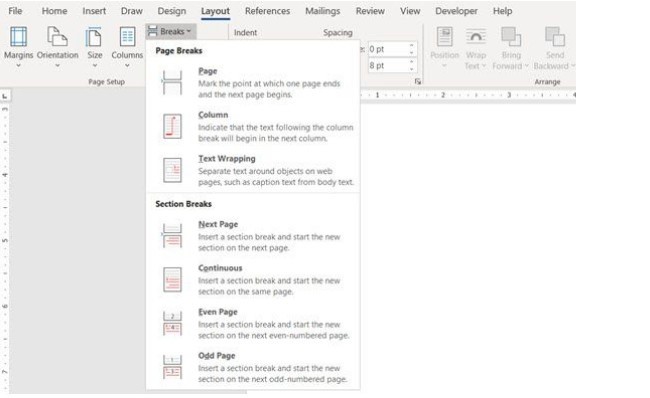Decrease the 0 pt spacing value
Image resolution: width=650 pixels, height=398 pixels.
pos(412,53)
